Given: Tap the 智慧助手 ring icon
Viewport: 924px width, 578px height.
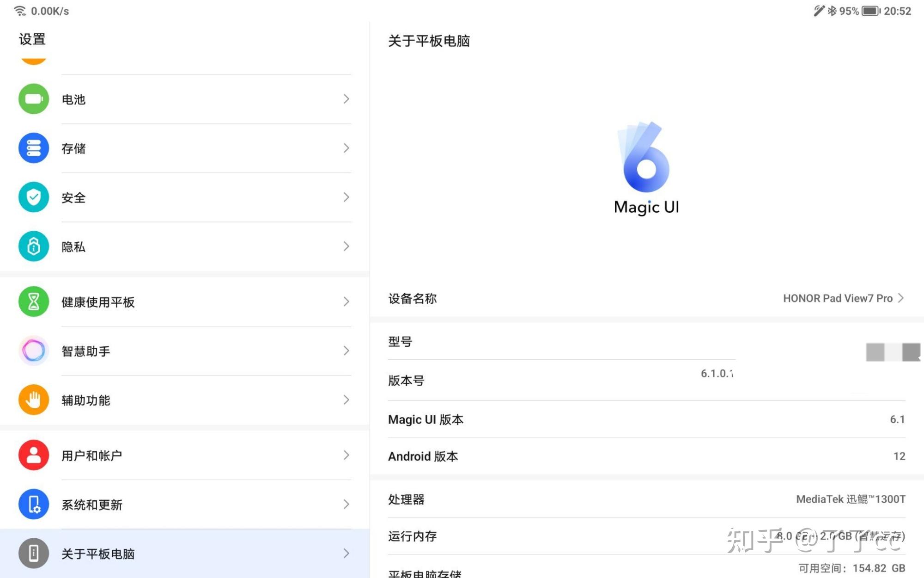Looking at the screenshot, I should pos(34,351).
